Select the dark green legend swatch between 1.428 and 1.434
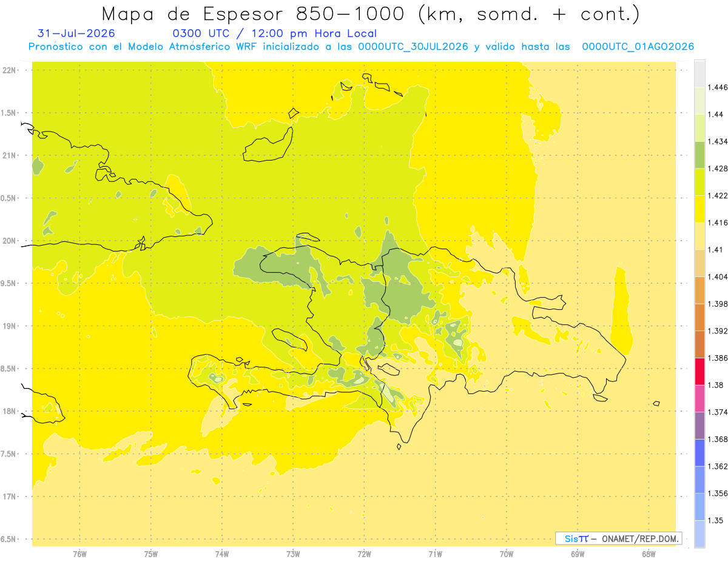The width and height of the screenshot is (728, 562). click(699, 155)
